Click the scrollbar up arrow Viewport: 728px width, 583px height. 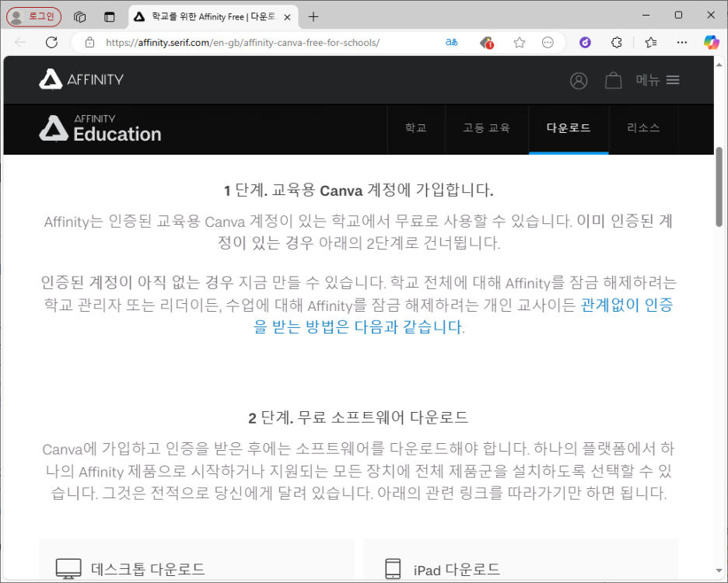click(719, 65)
